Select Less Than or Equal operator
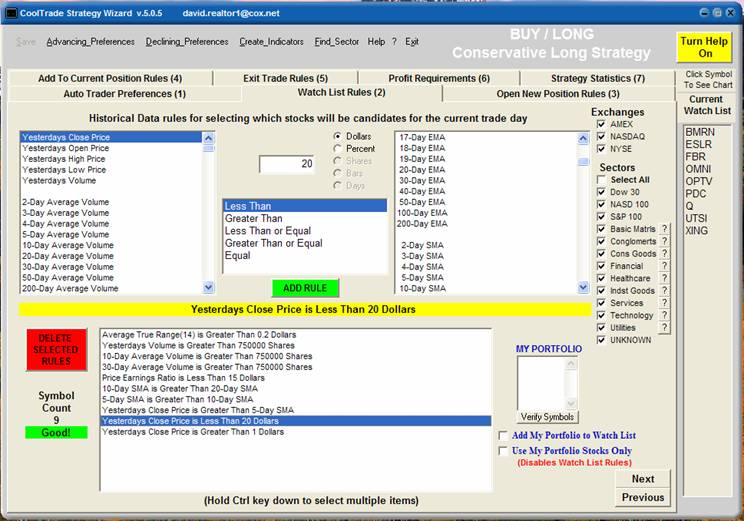Viewport: 744px width, 521px height. 305,231
